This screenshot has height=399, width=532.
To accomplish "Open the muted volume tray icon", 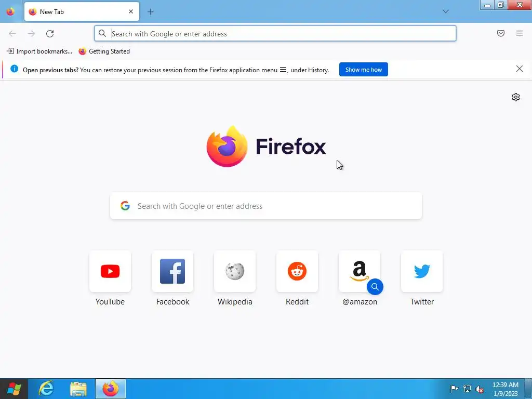I will pyautogui.click(x=480, y=389).
